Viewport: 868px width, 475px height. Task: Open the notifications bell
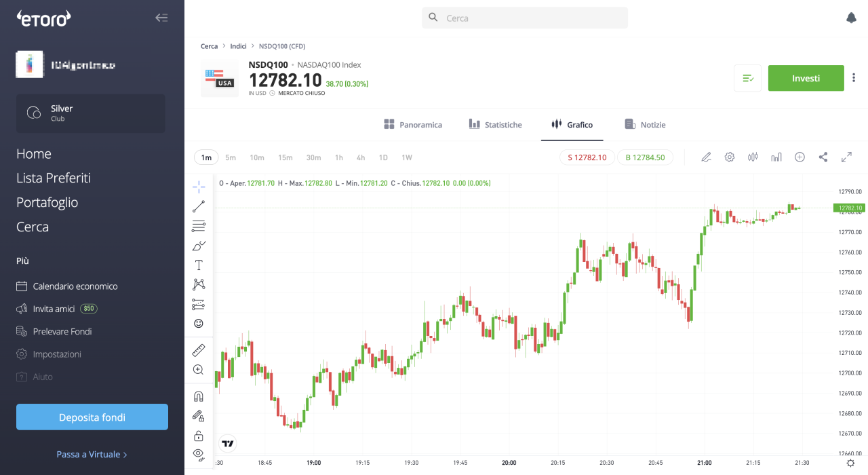851,18
